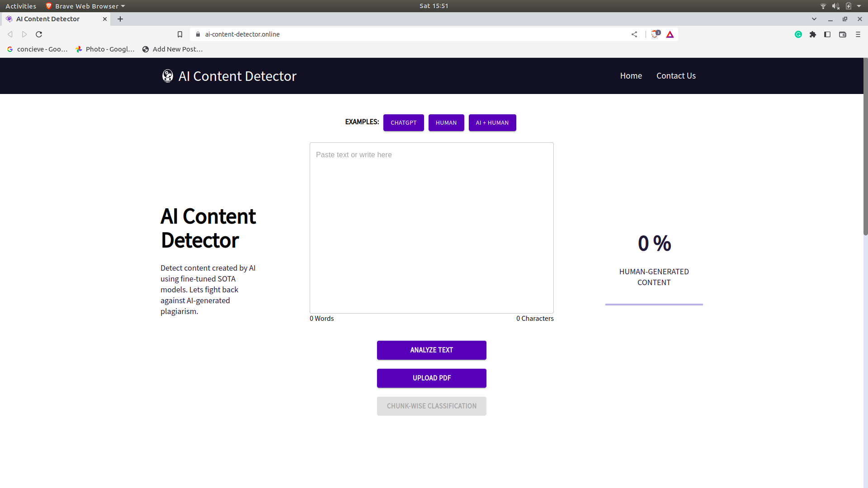Image resolution: width=868 pixels, height=488 pixels.
Task: Click the bookmark icon in address bar
Action: pyautogui.click(x=180, y=34)
